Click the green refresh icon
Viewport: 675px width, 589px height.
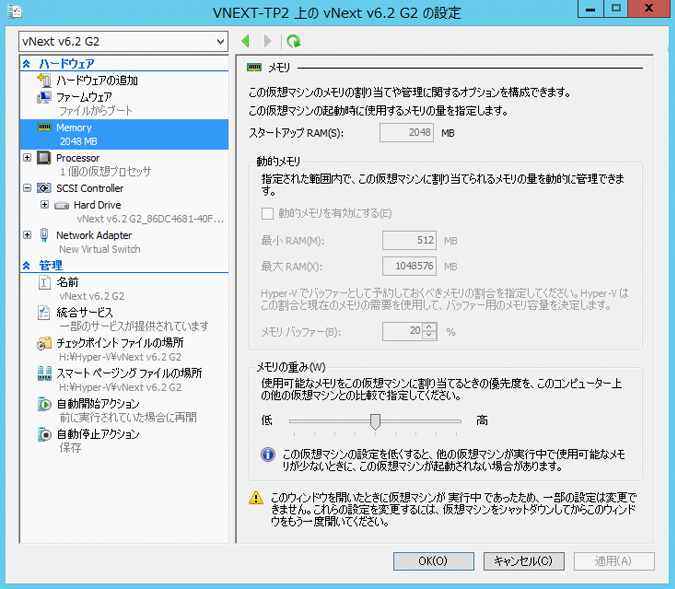coord(294,41)
